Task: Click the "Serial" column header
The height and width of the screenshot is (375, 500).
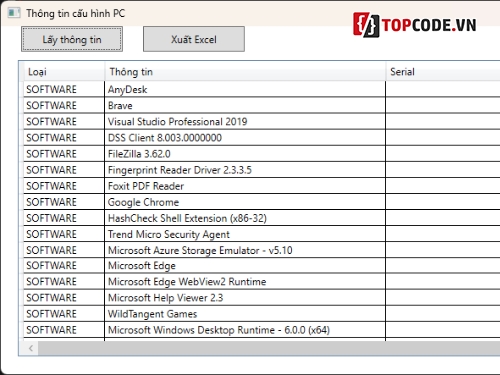Action: pyautogui.click(x=443, y=72)
